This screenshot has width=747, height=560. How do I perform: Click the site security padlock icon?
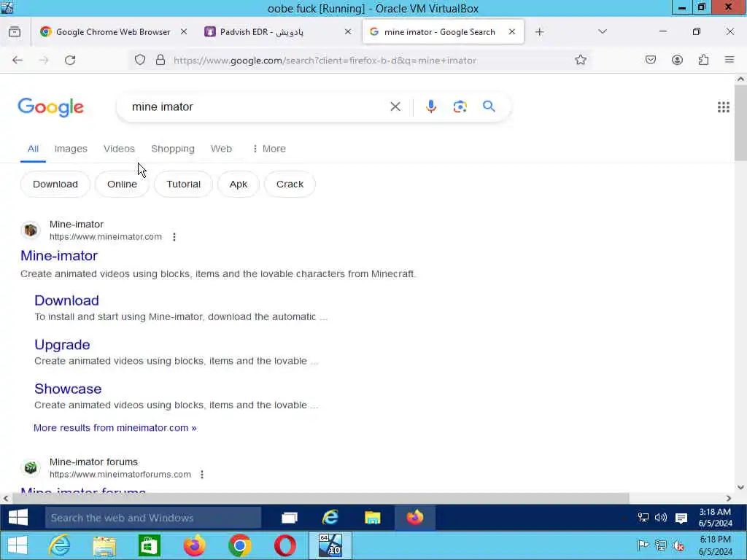pos(160,60)
